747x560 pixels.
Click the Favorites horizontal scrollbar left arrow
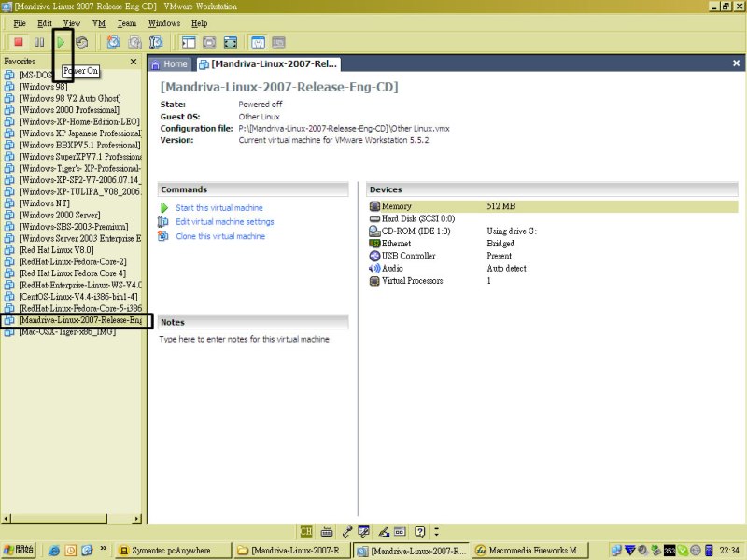[7, 519]
